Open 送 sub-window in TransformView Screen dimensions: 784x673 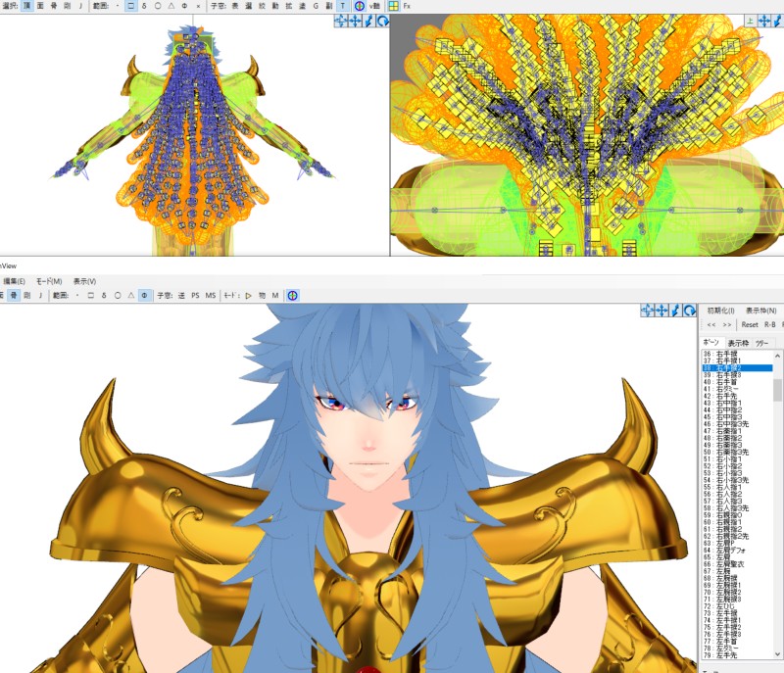(x=181, y=295)
